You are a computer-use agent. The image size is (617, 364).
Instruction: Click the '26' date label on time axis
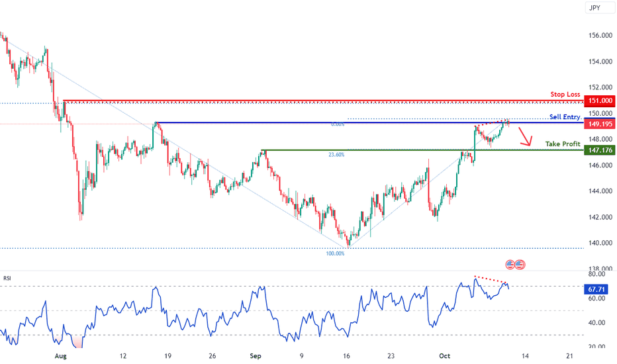coord(213,356)
